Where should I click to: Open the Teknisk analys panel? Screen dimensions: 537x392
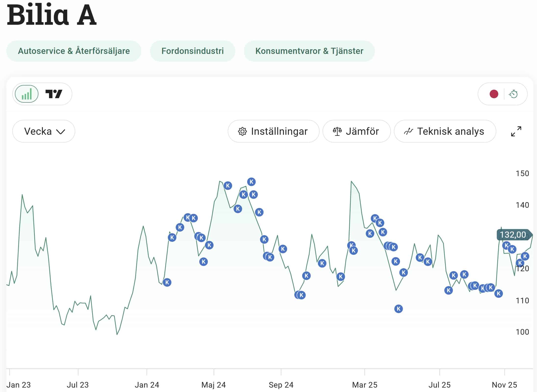445,131
